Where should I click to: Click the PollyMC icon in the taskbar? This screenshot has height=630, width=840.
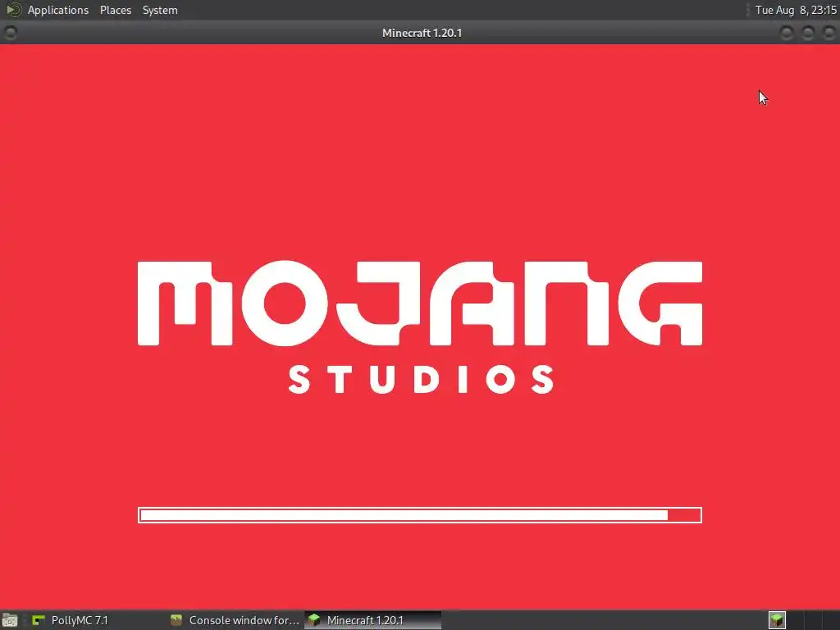click(39, 620)
